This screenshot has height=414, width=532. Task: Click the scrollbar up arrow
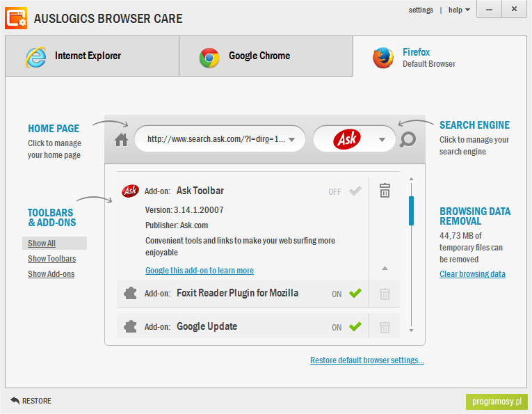coord(411,179)
